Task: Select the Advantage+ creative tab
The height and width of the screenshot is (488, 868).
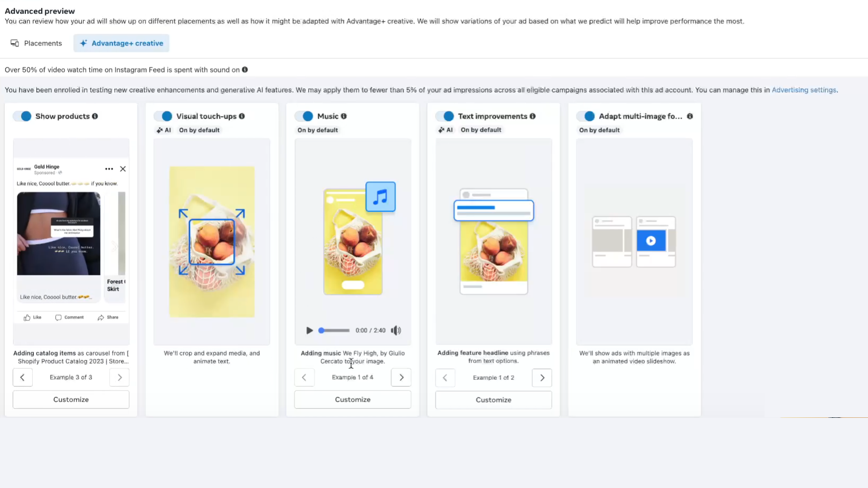Action: pos(121,43)
